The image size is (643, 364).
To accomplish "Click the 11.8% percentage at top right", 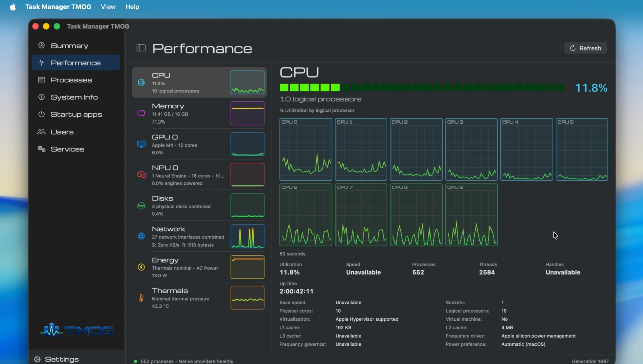I will [591, 88].
